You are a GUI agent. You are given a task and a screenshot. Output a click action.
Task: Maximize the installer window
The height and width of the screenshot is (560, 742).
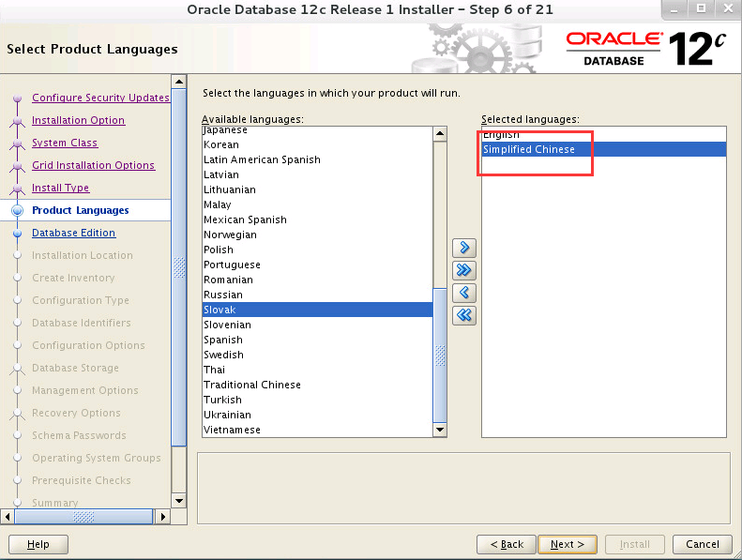702,8
